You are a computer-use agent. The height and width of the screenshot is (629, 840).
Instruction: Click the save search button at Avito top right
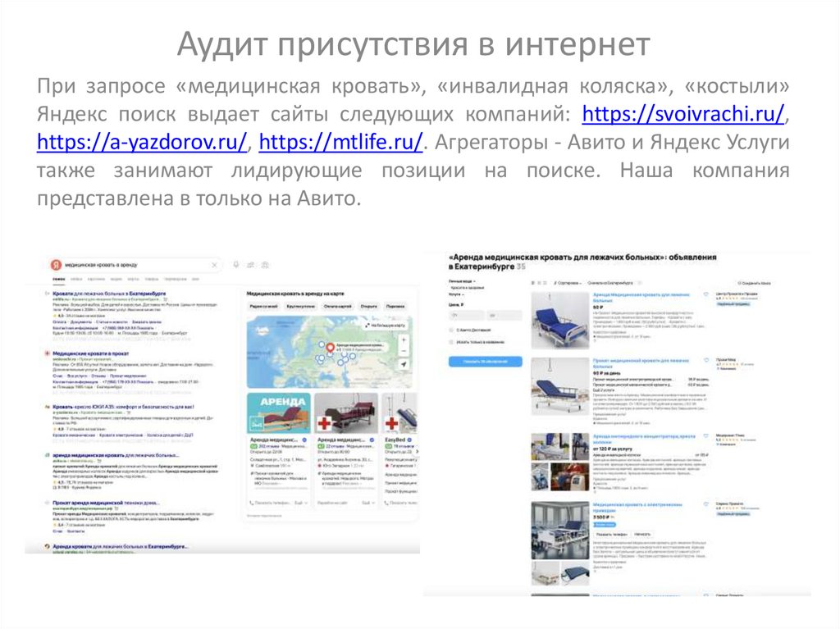pos(755,282)
